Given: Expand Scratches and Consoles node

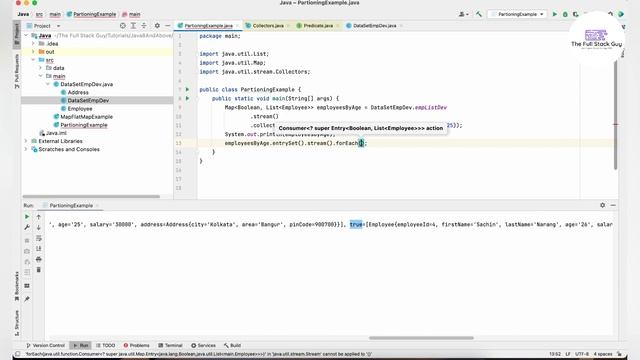Looking at the screenshot, I should click(26, 149).
